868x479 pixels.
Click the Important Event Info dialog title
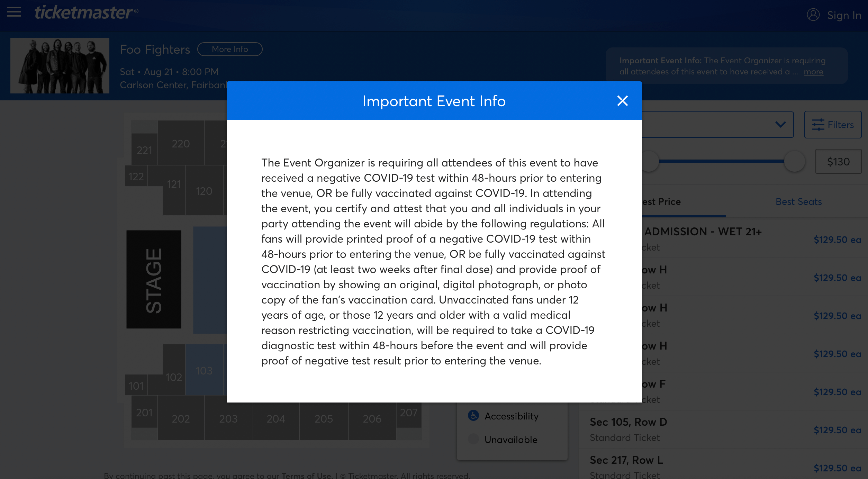point(434,101)
